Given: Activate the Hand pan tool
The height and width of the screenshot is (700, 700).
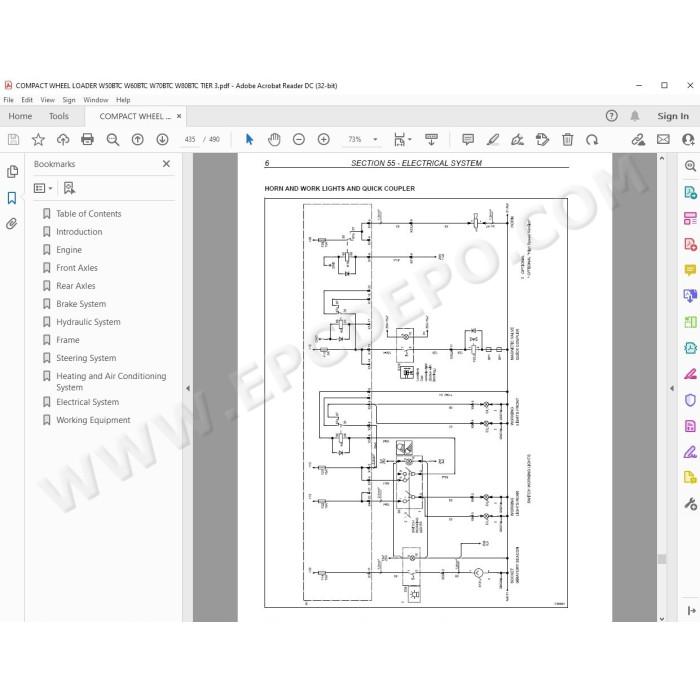Looking at the screenshot, I should point(274,140).
